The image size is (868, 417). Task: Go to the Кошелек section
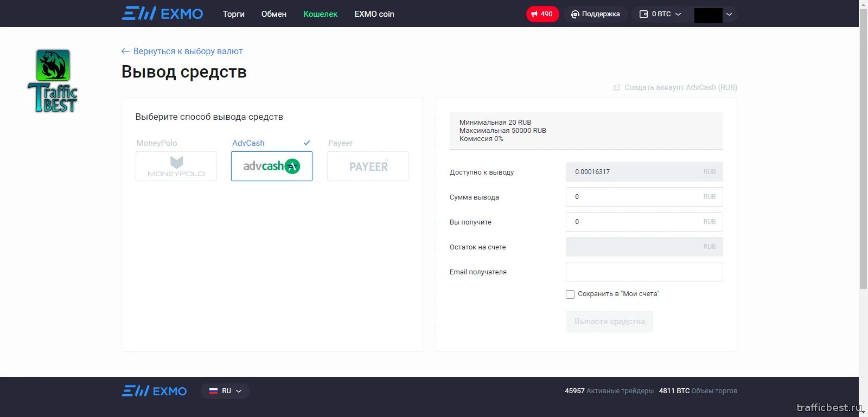click(x=321, y=14)
